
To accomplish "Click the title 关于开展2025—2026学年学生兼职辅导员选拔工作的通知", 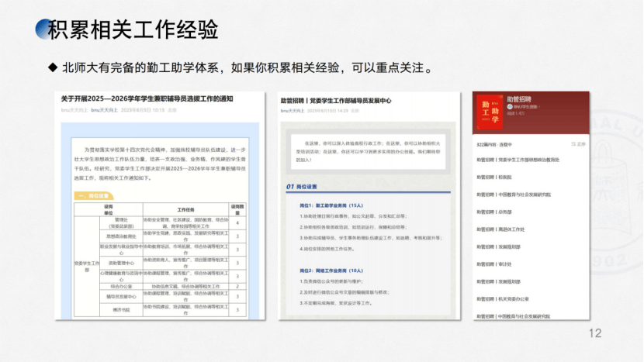I will tap(147, 98).
